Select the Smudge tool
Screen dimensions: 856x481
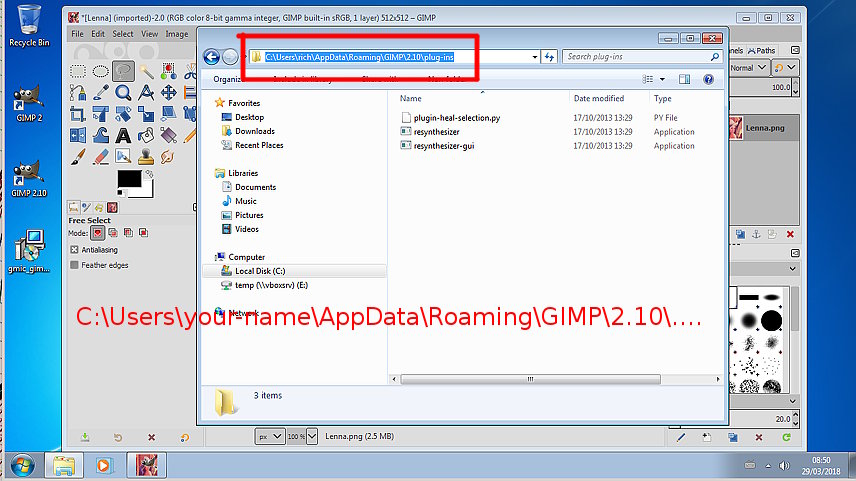pyautogui.click(x=169, y=157)
